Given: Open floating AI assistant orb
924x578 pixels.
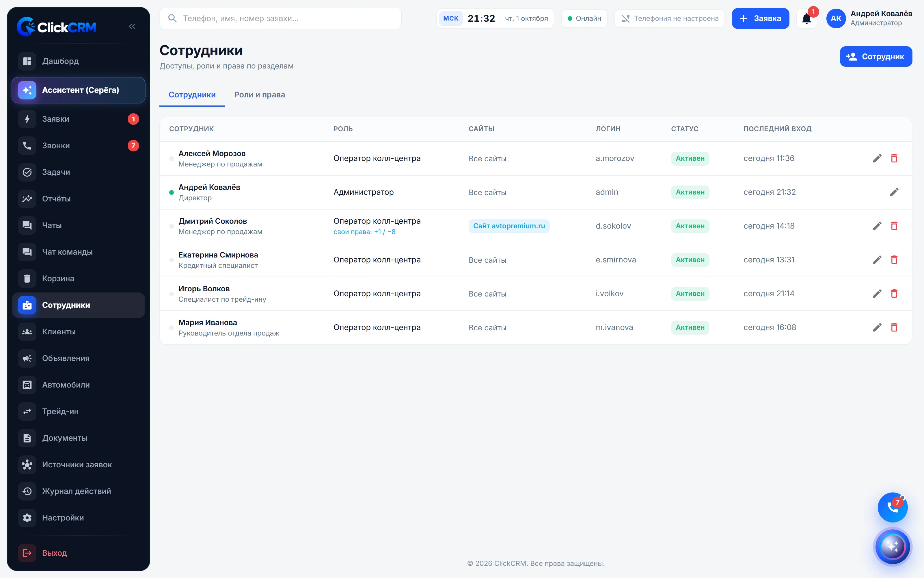Looking at the screenshot, I should click(x=892, y=547).
